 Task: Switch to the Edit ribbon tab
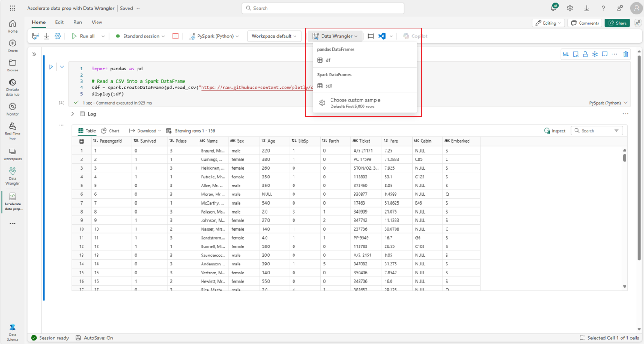pyautogui.click(x=59, y=22)
